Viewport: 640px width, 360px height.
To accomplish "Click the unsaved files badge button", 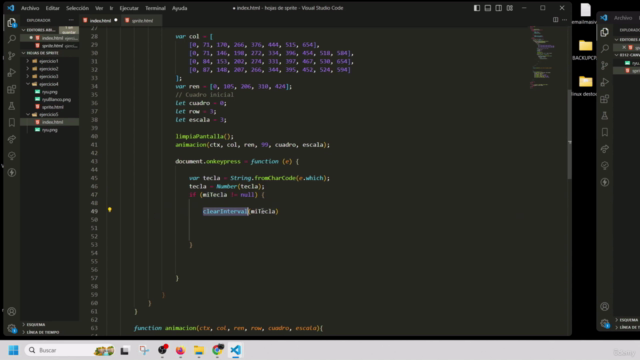I will coord(69,30).
